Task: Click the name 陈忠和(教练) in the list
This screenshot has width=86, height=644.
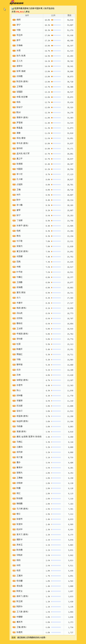Action: point(22,82)
